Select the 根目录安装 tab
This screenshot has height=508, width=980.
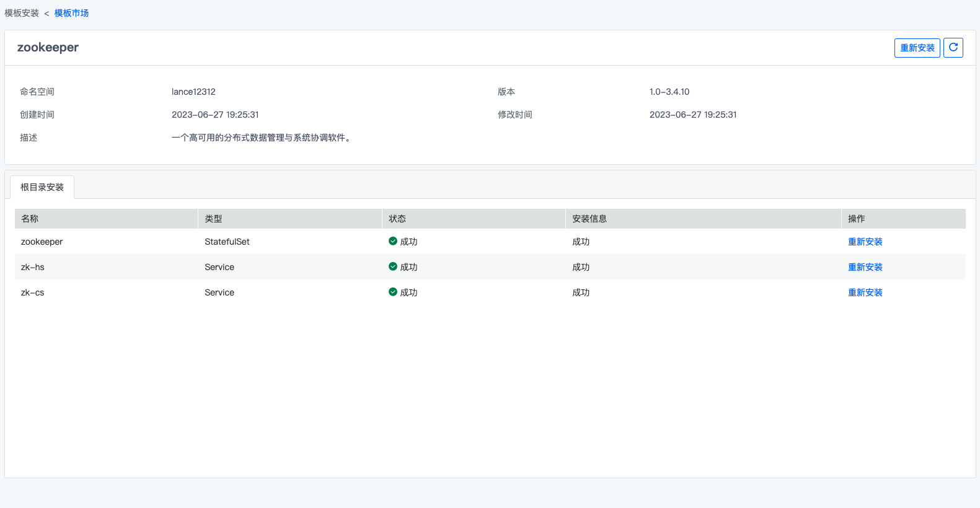click(42, 187)
